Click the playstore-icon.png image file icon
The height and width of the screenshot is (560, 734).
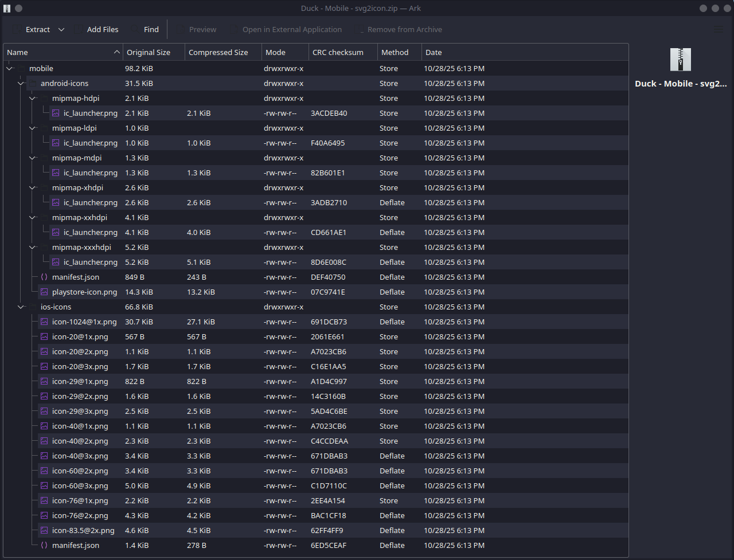point(44,292)
